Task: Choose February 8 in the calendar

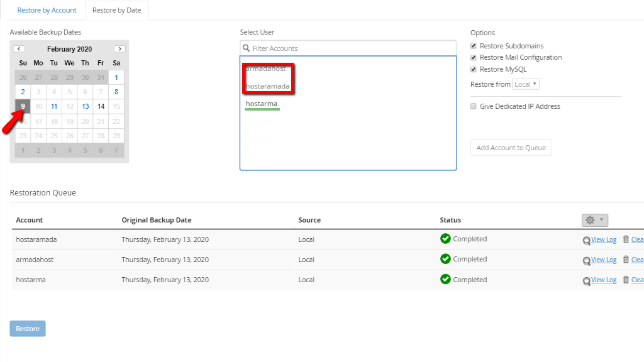Action: [116, 92]
